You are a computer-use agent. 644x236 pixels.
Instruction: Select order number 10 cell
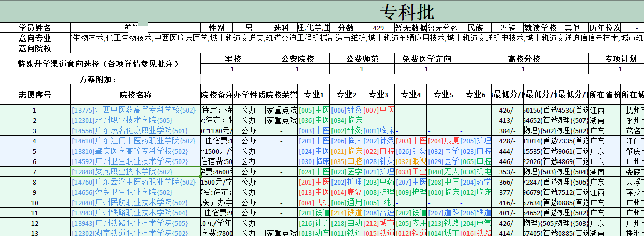pyautogui.click(x=35, y=203)
